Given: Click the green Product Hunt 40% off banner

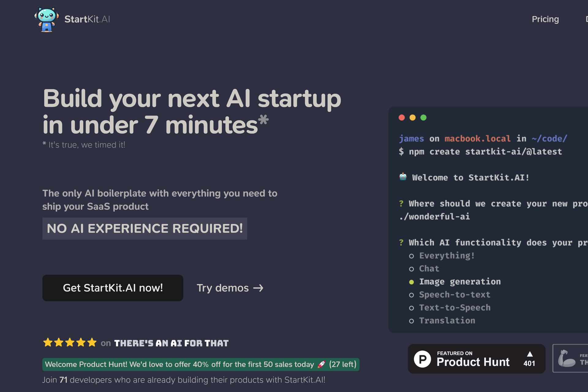Looking at the screenshot, I should pyautogui.click(x=201, y=364).
